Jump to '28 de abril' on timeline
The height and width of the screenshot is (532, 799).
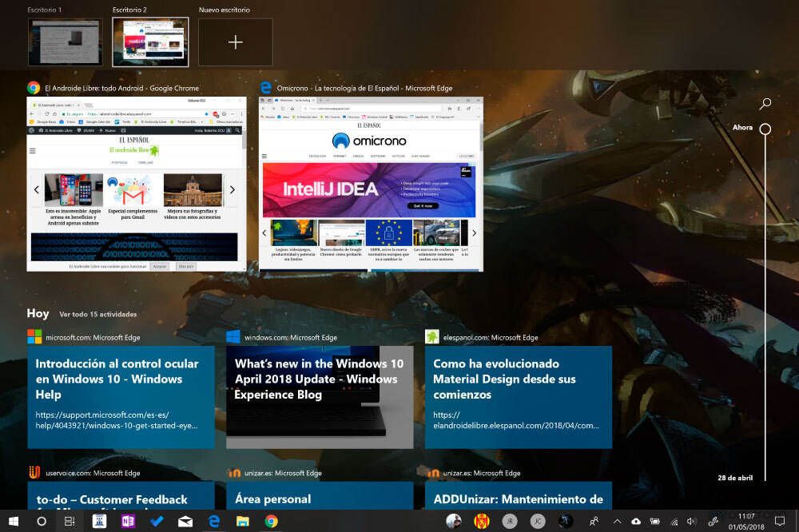click(735, 478)
